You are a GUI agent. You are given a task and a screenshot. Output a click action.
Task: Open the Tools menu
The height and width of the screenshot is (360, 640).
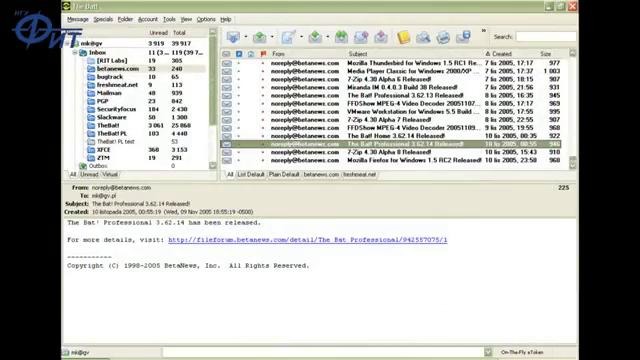click(x=169, y=20)
